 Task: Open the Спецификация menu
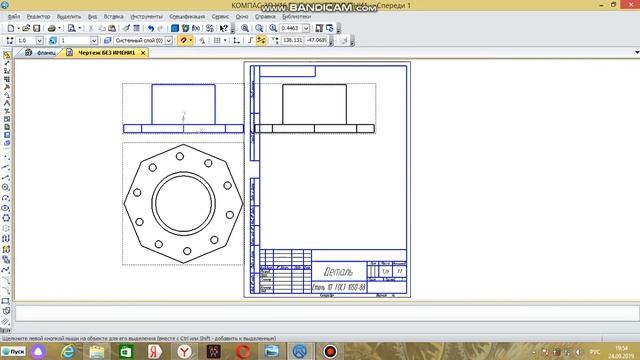pos(187,17)
